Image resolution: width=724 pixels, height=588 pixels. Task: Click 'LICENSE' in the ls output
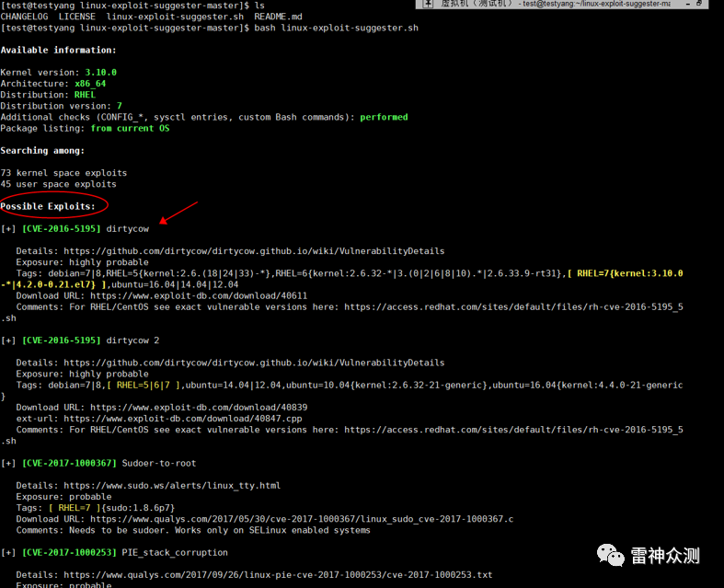click(76, 17)
